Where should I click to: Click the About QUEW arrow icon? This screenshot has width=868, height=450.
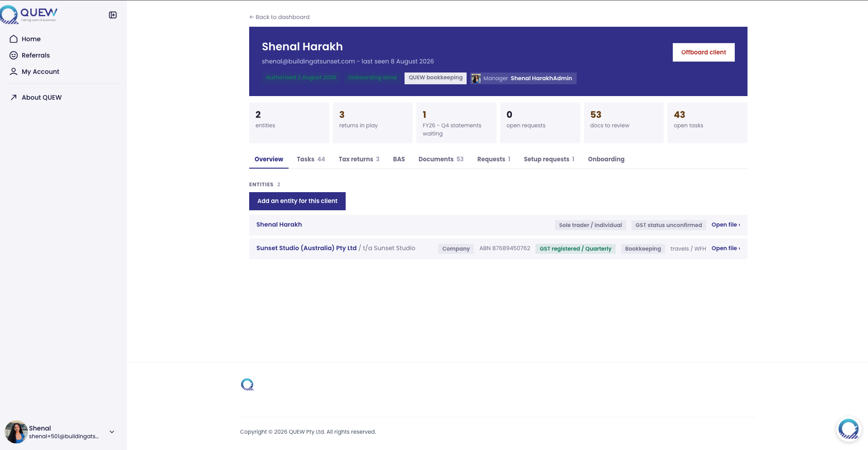point(14,97)
